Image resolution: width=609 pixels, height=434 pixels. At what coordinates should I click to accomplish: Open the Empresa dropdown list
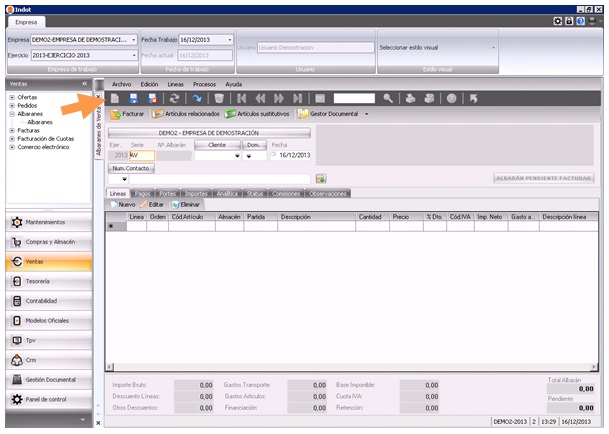click(x=135, y=40)
